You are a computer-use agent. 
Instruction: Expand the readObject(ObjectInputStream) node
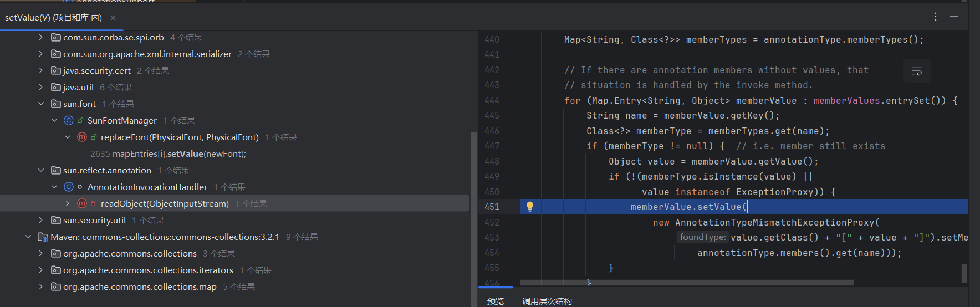click(x=68, y=203)
